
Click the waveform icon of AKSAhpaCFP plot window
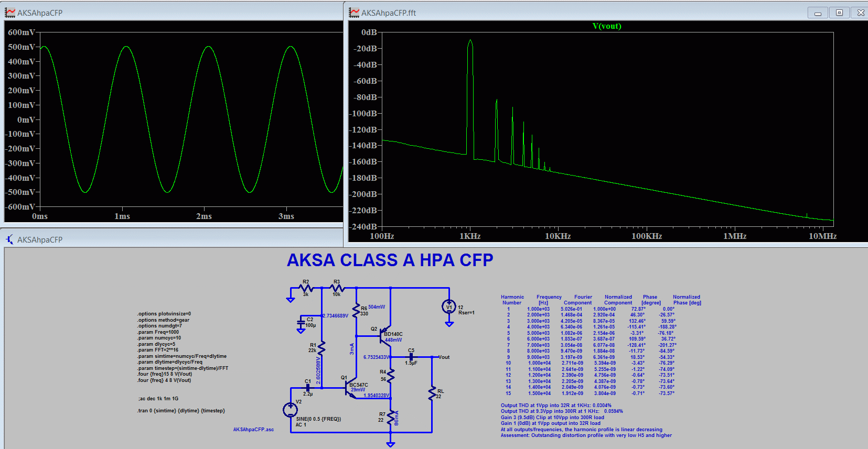(10, 13)
